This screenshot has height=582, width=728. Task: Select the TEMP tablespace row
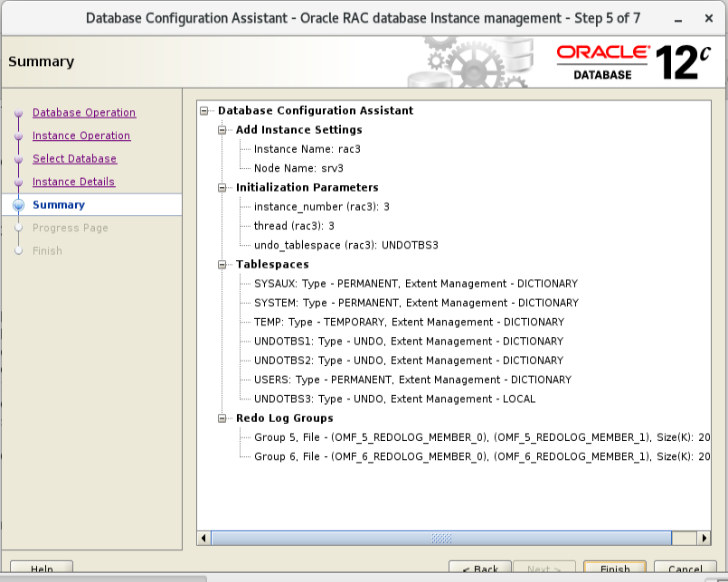(409, 322)
